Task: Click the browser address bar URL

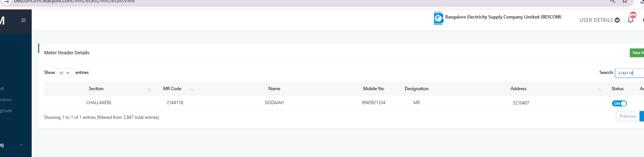Action: pos(74,2)
